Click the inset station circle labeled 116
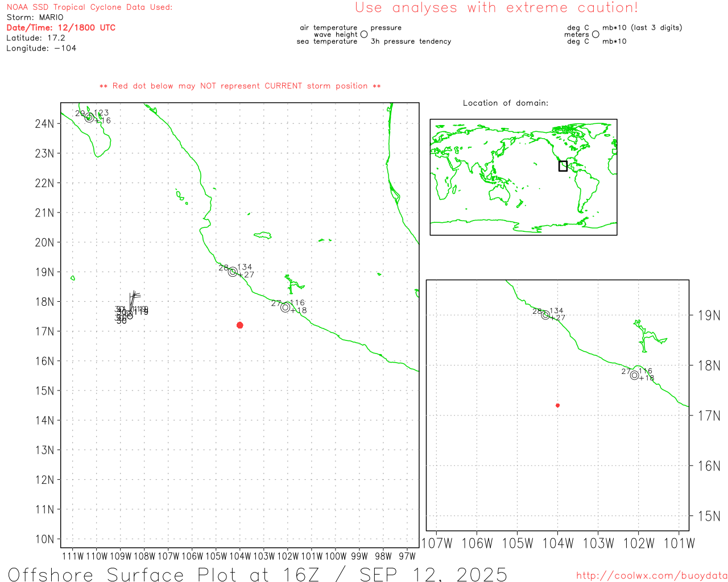The height and width of the screenshot is (582, 728). [x=635, y=375]
